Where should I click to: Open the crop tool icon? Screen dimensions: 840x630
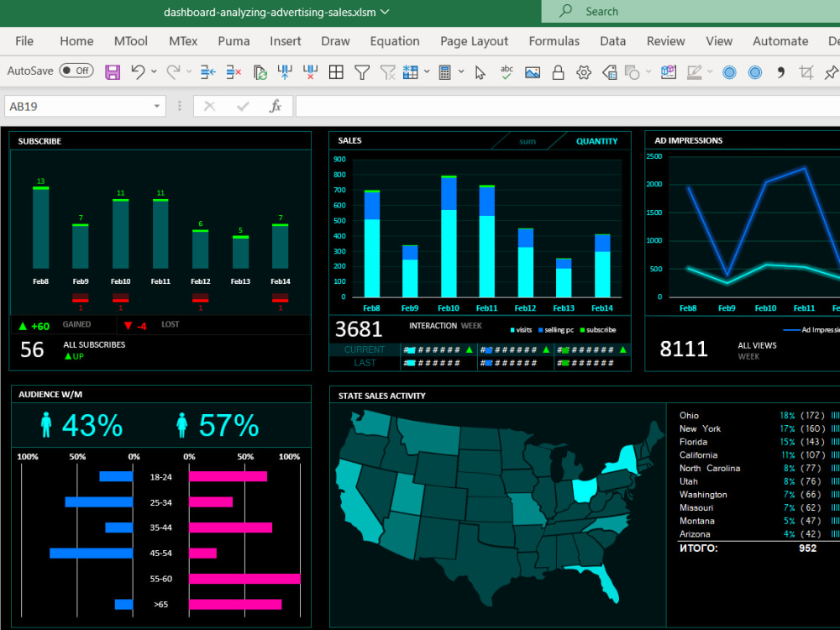coord(805,72)
